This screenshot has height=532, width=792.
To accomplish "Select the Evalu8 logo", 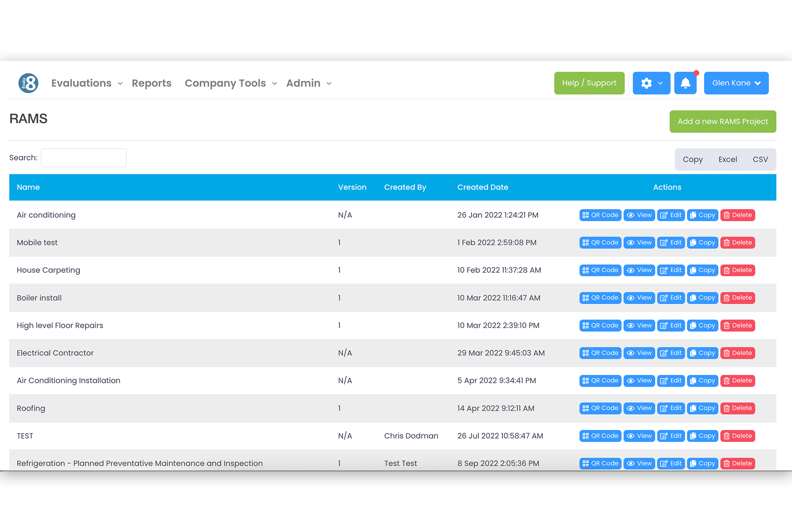I will tap(28, 83).
